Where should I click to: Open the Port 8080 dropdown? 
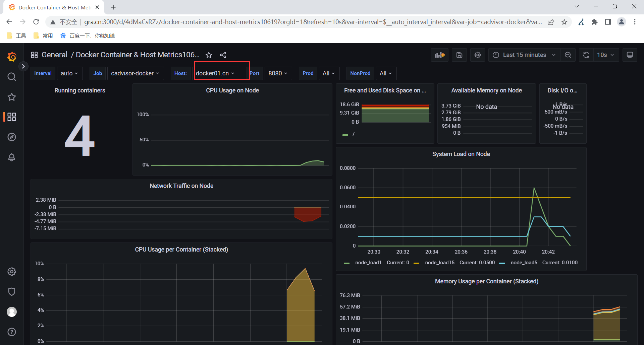[278, 73]
